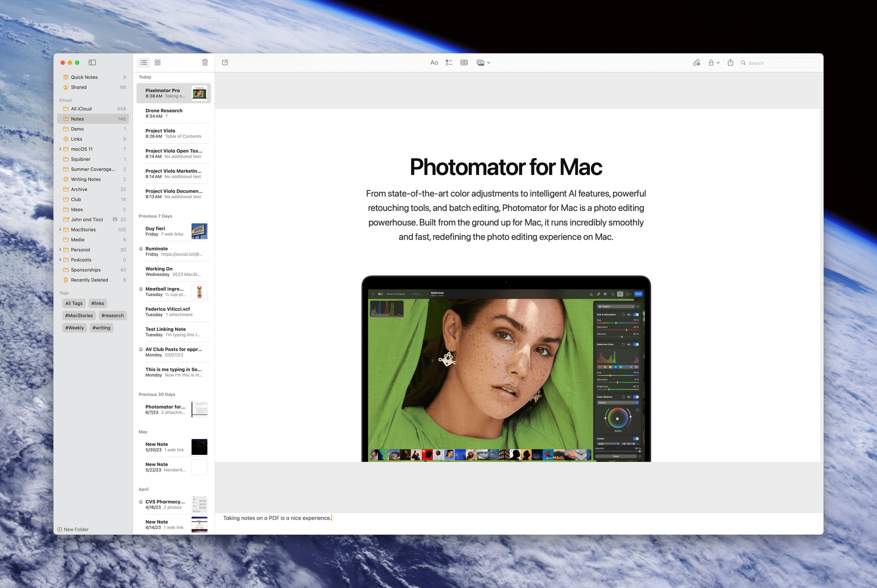The width and height of the screenshot is (877, 588).
Task: Filter notes by #links tag
Action: (x=98, y=303)
